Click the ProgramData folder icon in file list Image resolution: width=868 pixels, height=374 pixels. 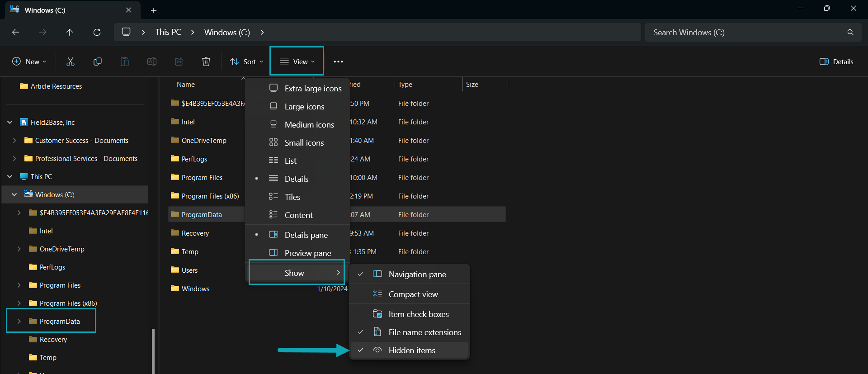[175, 214]
